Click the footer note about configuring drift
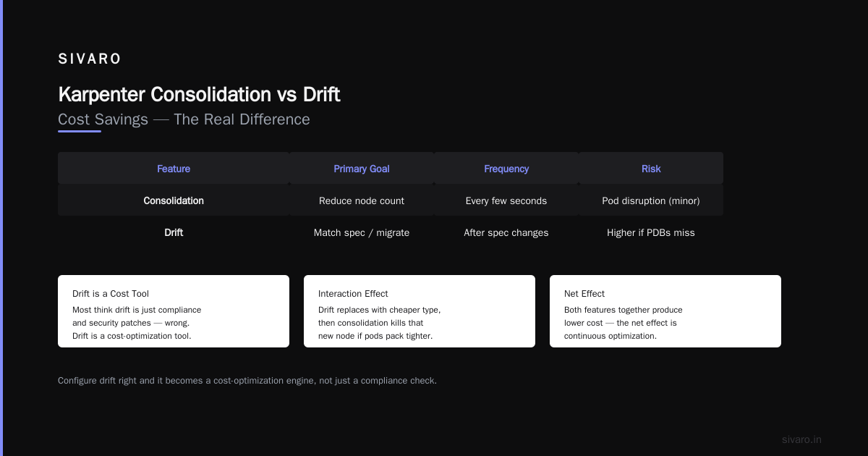Screen dimensions: 868x456 (x=247, y=380)
